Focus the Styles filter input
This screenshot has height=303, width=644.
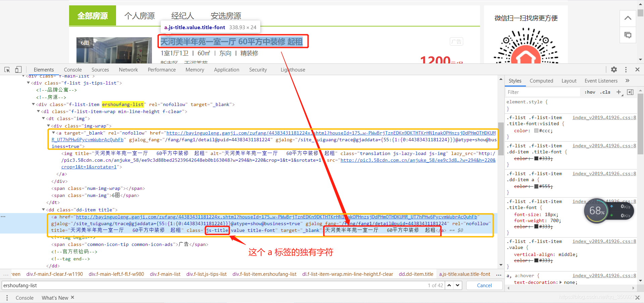click(542, 92)
